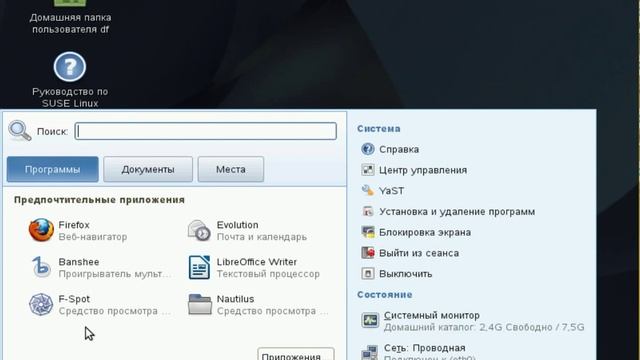Focus the Поиск search field

[206, 131]
